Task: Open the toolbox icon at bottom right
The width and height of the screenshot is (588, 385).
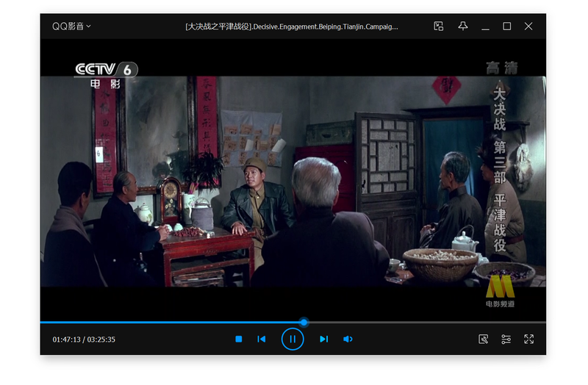Action: pos(484,339)
